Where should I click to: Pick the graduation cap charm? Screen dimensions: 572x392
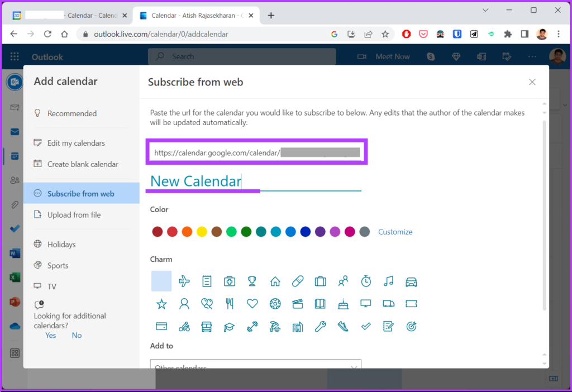pos(230,327)
